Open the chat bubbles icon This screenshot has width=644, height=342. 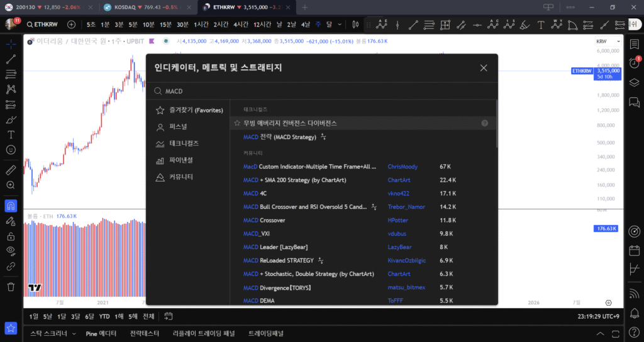pyautogui.click(x=635, y=102)
